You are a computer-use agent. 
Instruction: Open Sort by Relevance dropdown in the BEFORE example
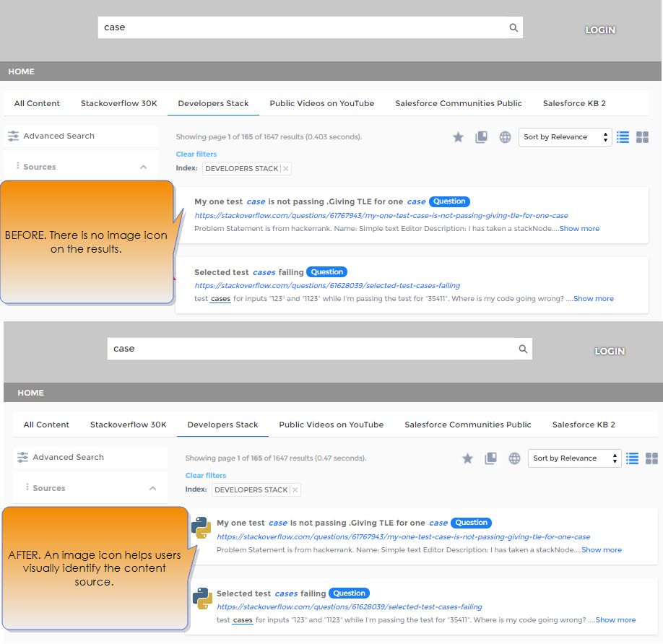(x=565, y=137)
